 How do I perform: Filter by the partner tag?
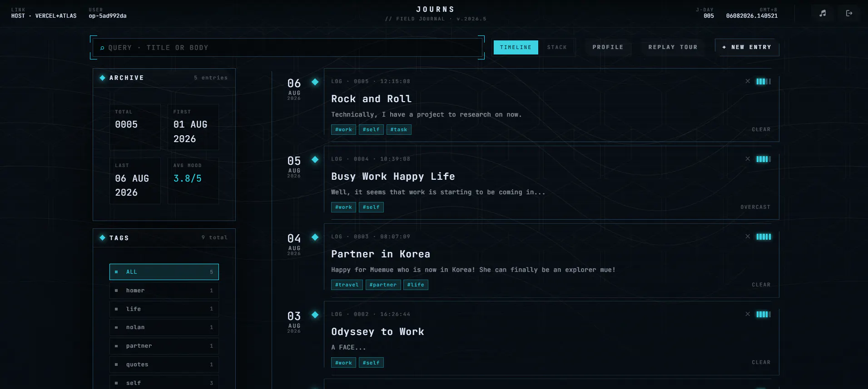pos(164,346)
